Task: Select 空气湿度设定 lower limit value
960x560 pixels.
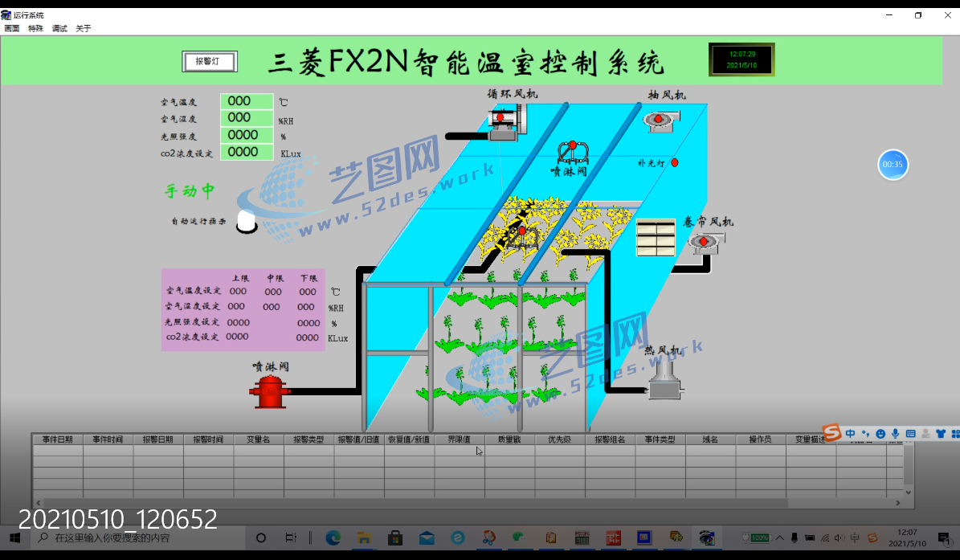Action: (306, 307)
